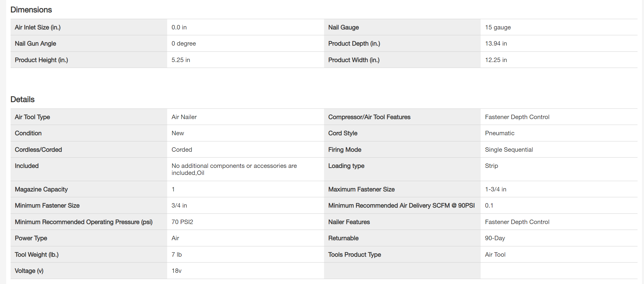
Task: Click the 90-Day return value
Action: coord(495,238)
